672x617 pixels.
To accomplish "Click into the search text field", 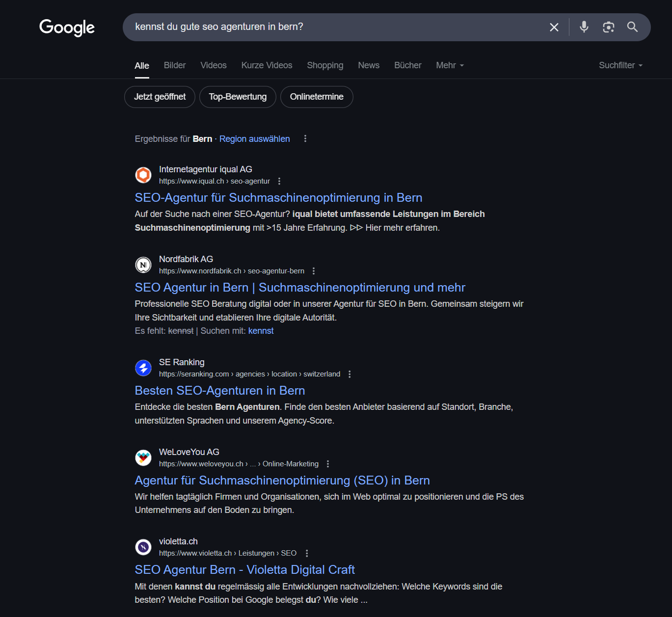I will point(334,27).
